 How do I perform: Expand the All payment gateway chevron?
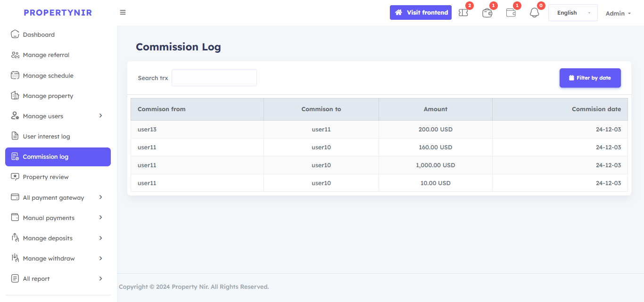(100, 197)
